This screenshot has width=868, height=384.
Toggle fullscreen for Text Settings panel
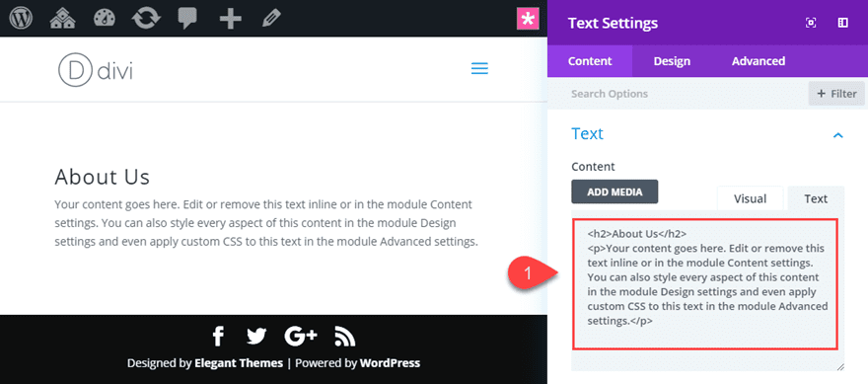(811, 23)
